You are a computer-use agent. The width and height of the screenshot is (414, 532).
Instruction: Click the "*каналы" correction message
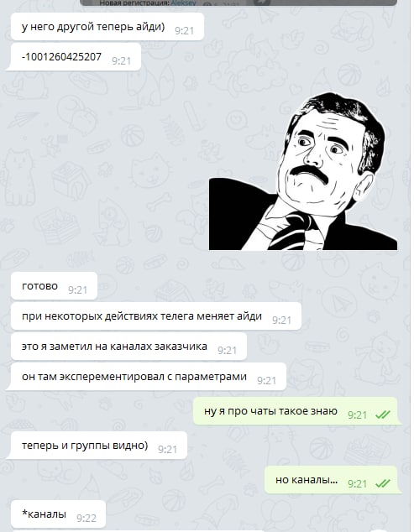click(x=57, y=514)
